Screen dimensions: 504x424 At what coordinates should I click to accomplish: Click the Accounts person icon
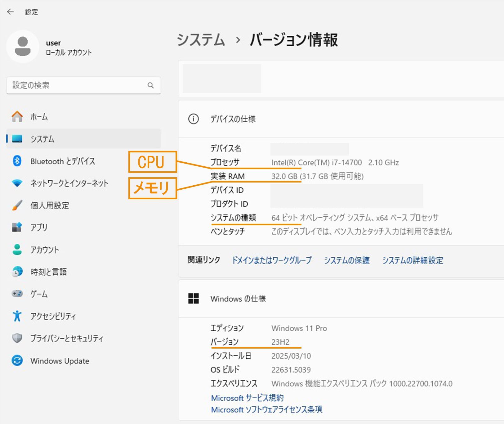click(x=17, y=250)
